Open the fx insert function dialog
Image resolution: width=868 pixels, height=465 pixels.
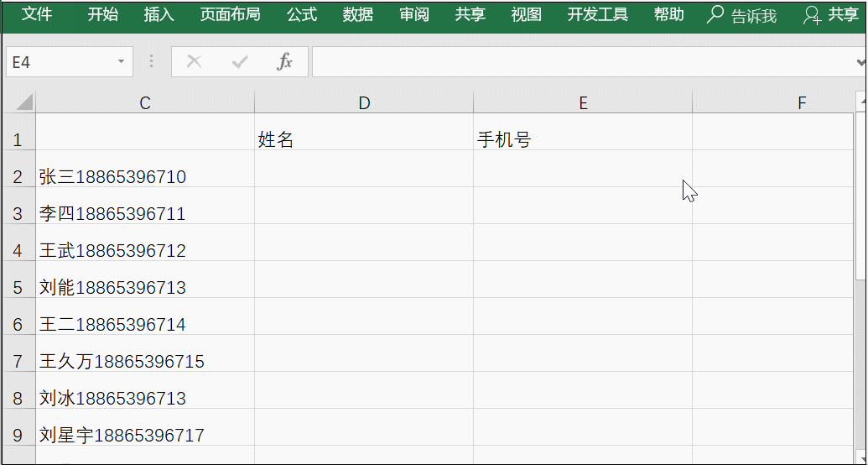pyautogui.click(x=284, y=61)
